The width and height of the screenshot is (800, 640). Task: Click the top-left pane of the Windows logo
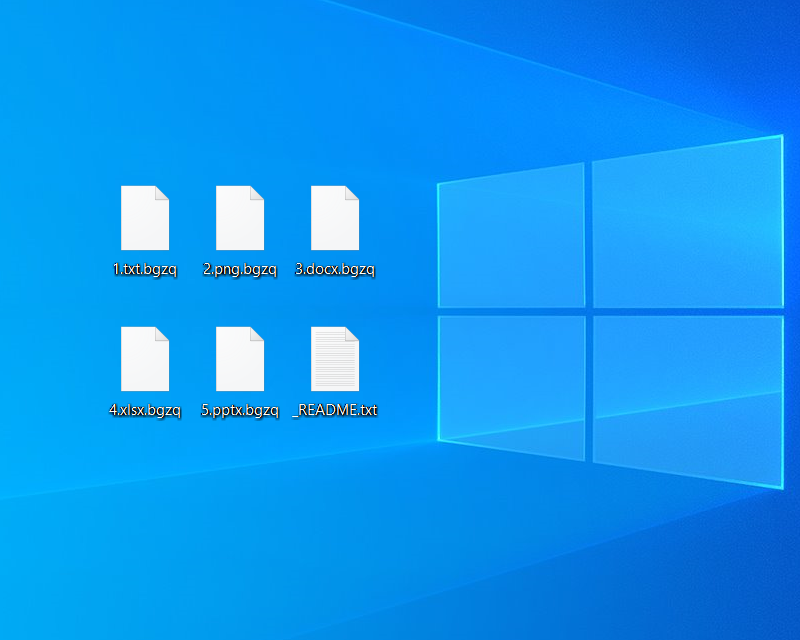(x=511, y=238)
